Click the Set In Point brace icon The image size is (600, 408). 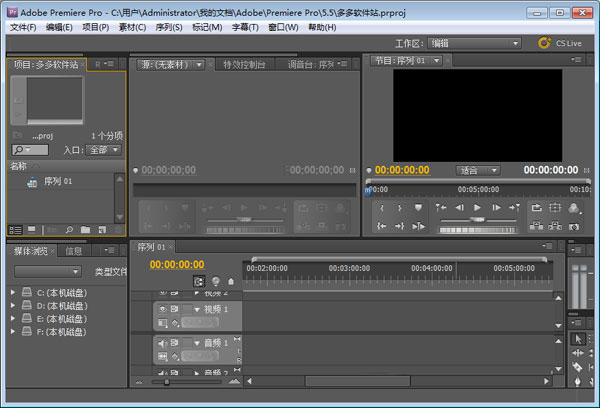[x=381, y=208]
